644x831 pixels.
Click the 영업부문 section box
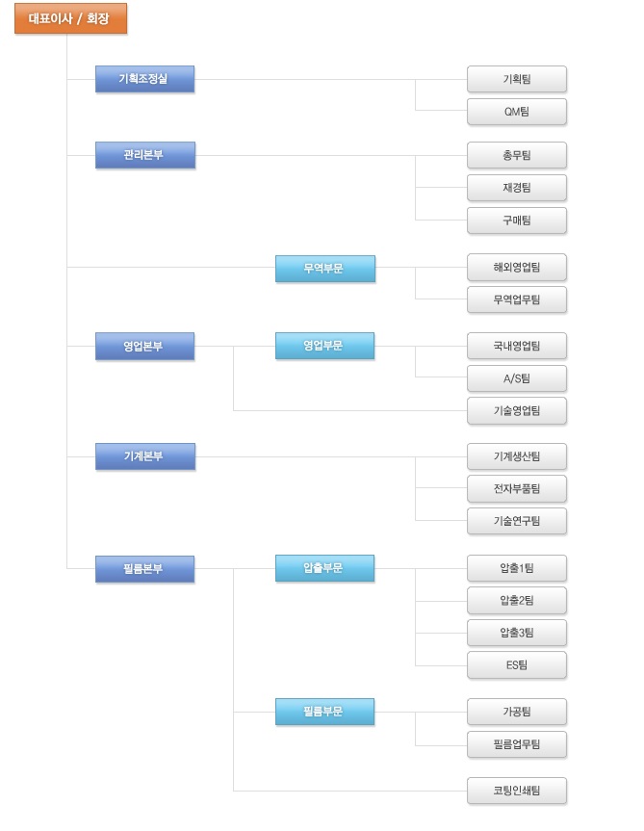click(324, 346)
